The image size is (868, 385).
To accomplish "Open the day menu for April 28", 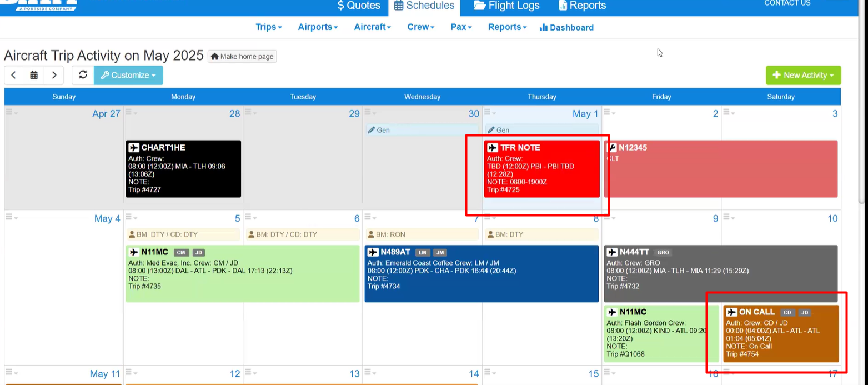I will click(131, 112).
